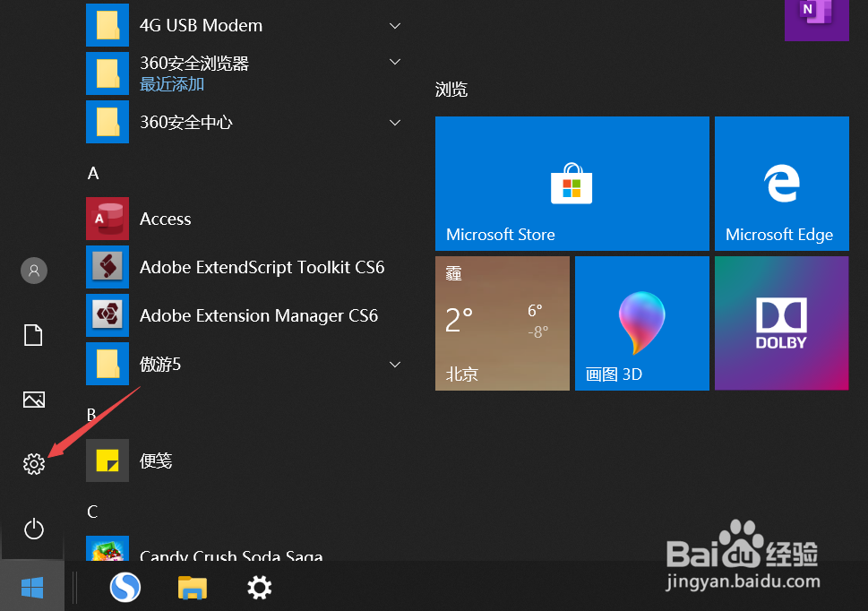The width and height of the screenshot is (868, 611).
Task: Open the 傲游5 folder icon
Action: (107, 364)
